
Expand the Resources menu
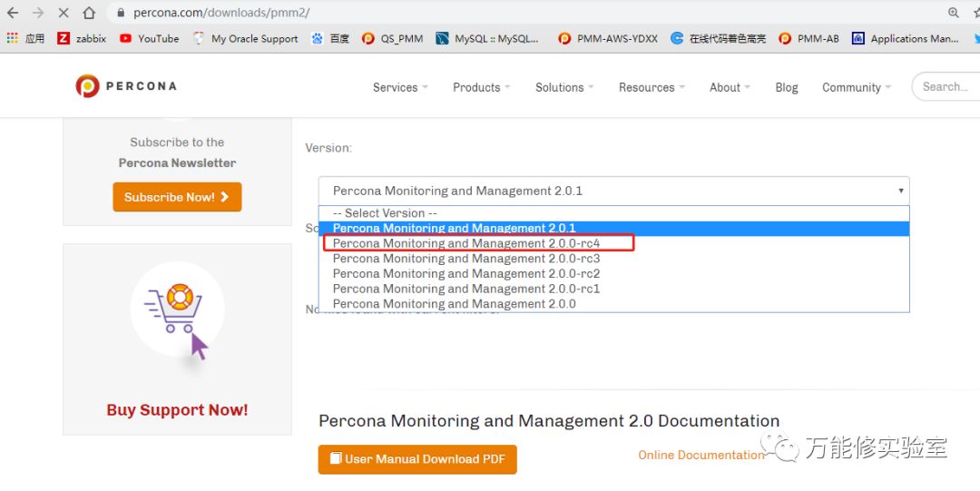652,87
